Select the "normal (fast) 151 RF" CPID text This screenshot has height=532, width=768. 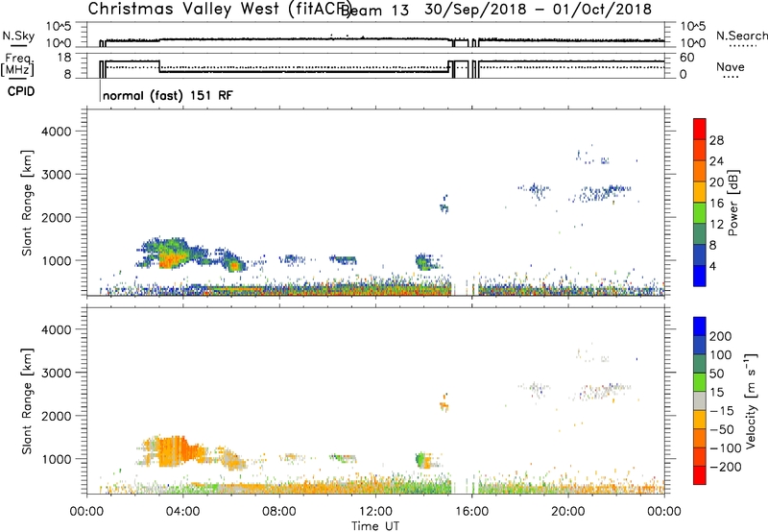pos(168,95)
